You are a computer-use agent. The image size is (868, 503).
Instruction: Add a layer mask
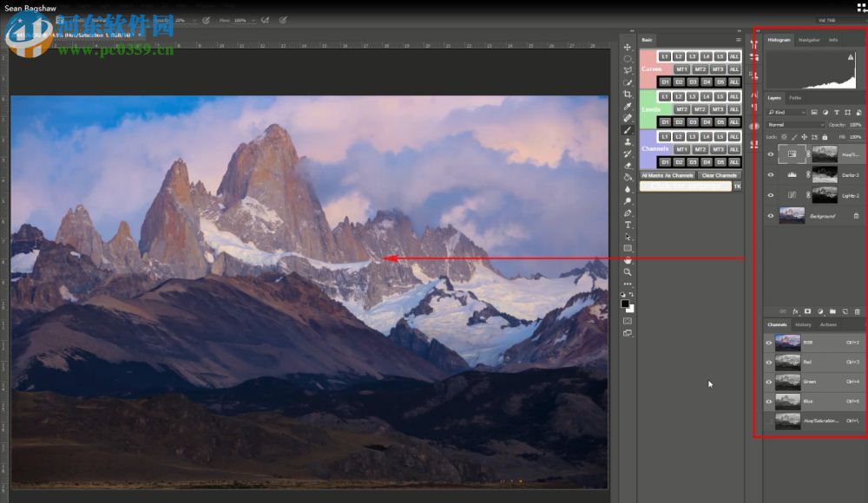click(807, 311)
